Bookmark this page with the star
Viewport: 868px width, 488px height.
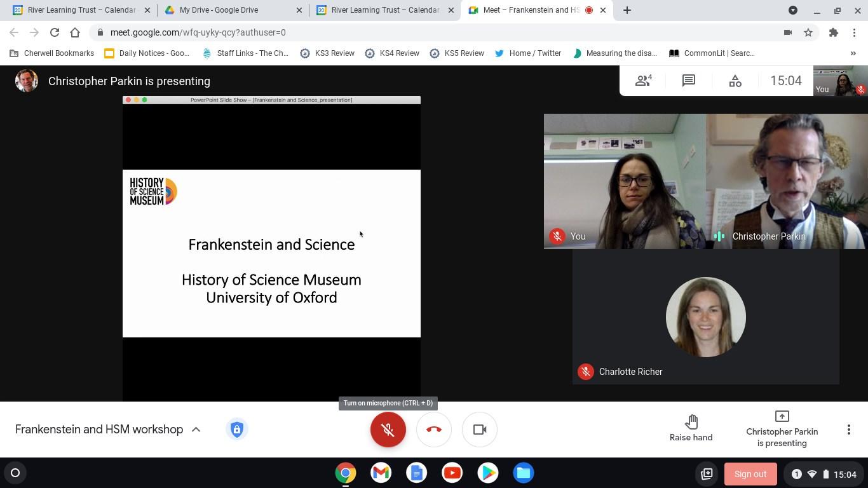click(x=808, y=32)
